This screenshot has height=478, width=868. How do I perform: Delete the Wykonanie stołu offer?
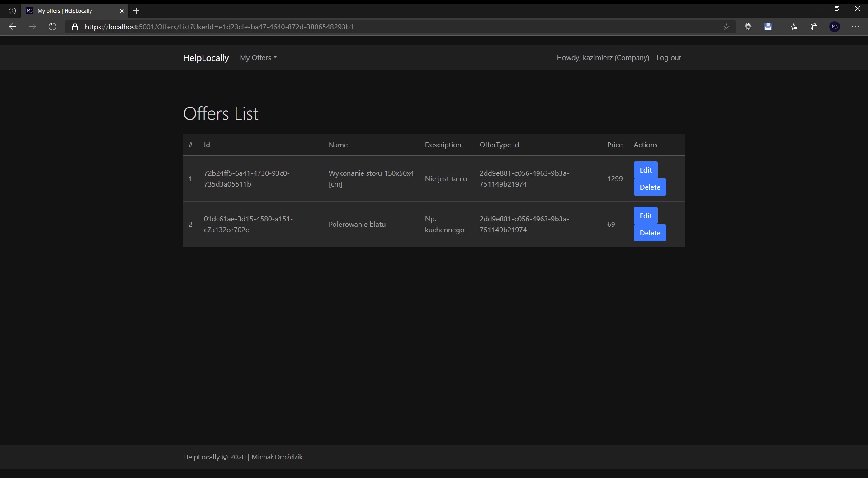click(650, 187)
